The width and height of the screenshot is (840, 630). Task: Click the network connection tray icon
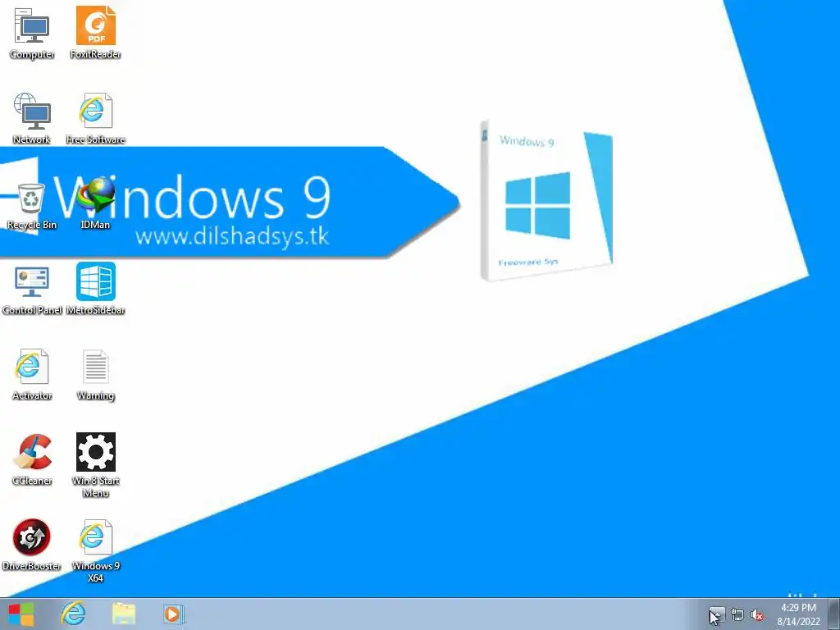[737, 615]
